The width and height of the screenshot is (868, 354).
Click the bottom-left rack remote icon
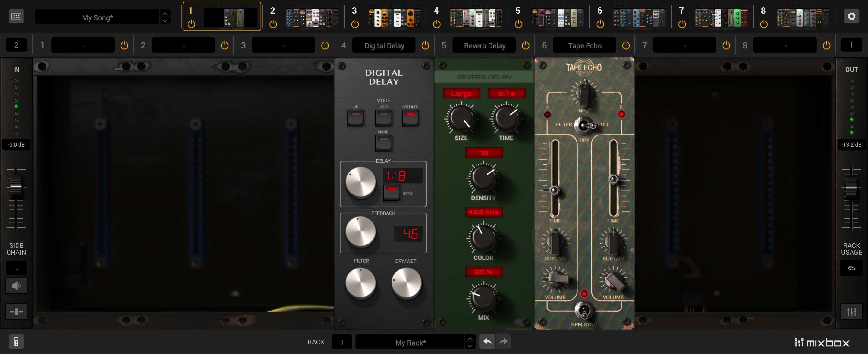[16, 342]
